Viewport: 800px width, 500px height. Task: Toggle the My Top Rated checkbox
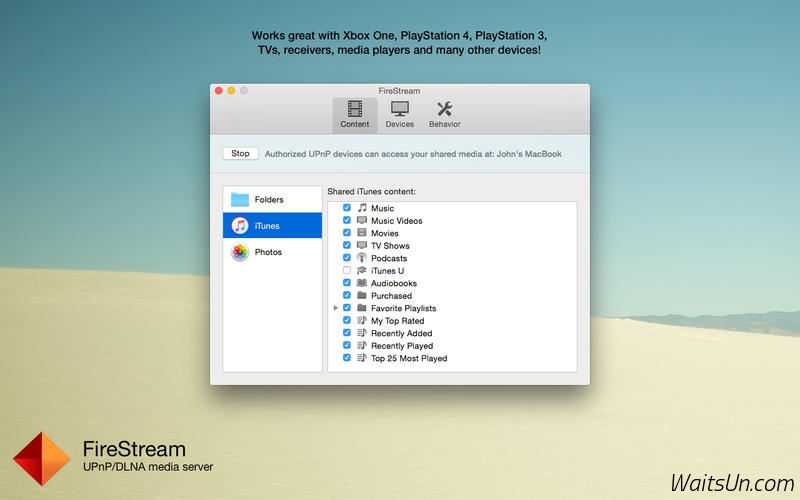point(347,320)
